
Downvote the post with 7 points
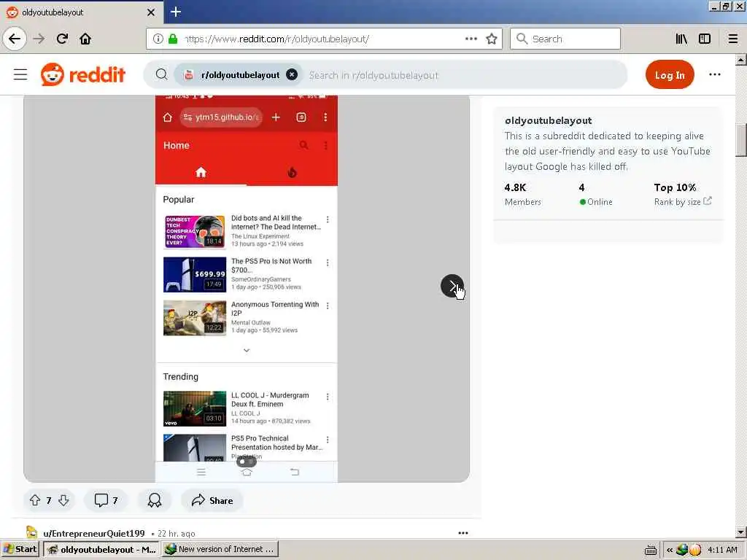tap(64, 500)
